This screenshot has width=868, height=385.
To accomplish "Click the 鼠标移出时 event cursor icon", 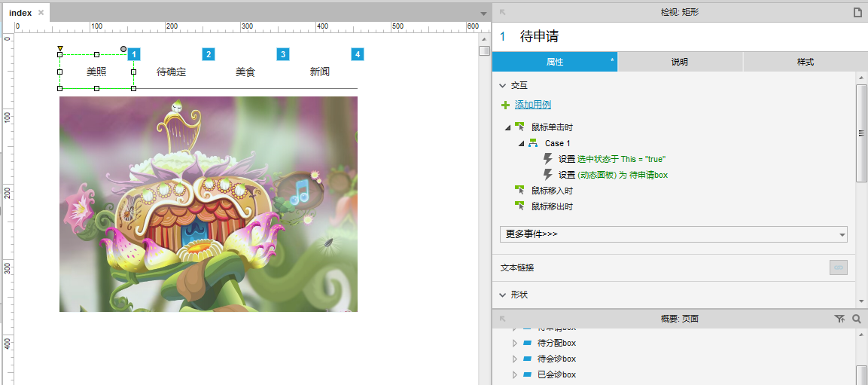I will pyautogui.click(x=519, y=206).
